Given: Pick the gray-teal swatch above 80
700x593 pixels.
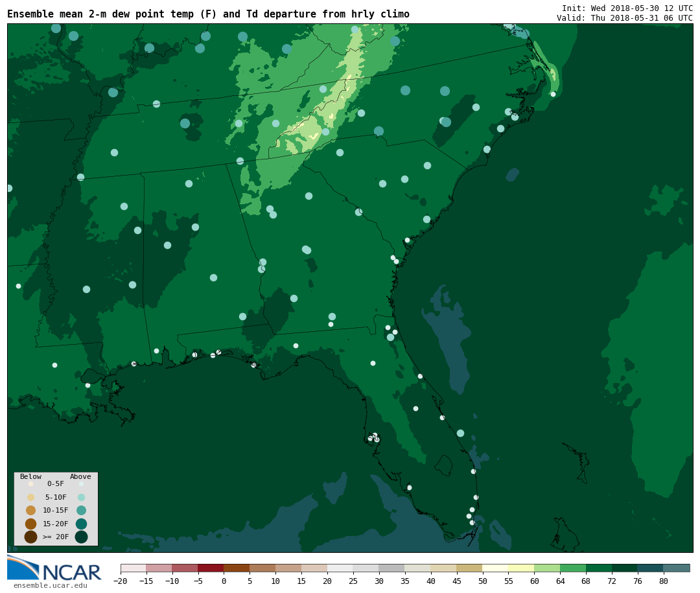Looking at the screenshot, I should point(677,568).
